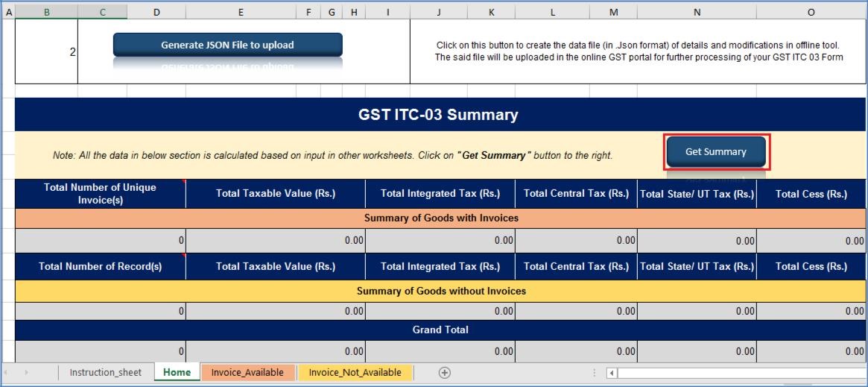
Task: Click the horizontal scrollbar left arrow
Action: pos(612,373)
